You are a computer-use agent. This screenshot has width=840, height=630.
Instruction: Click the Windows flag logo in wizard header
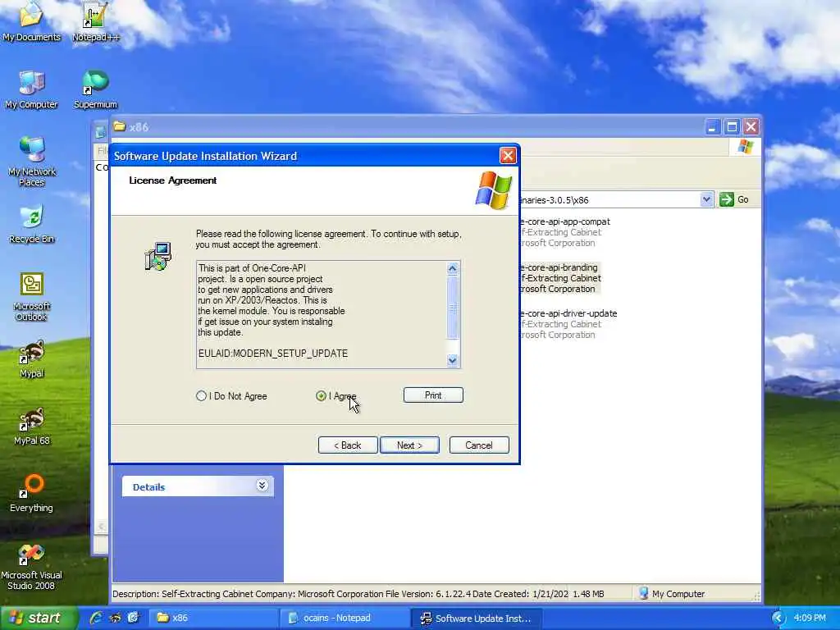(493, 189)
